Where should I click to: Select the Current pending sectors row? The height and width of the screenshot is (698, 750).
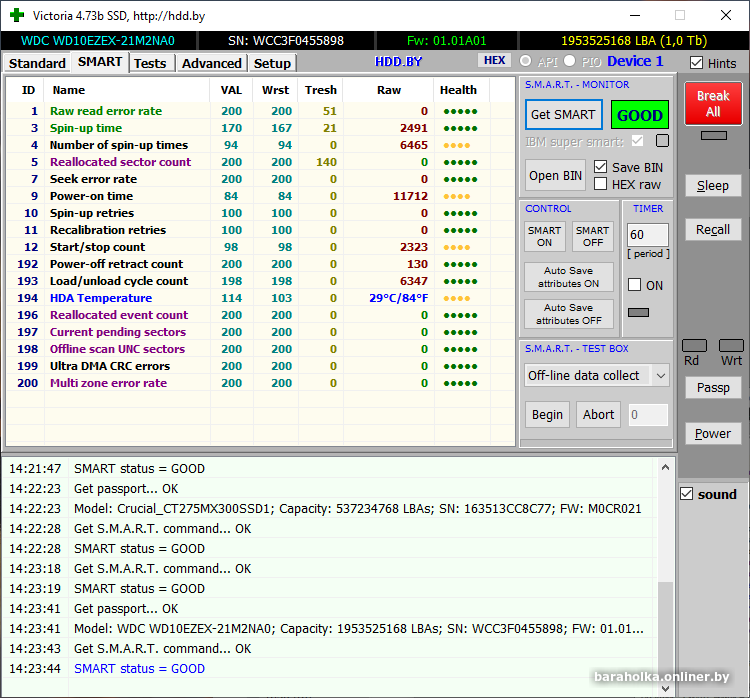click(x=261, y=332)
